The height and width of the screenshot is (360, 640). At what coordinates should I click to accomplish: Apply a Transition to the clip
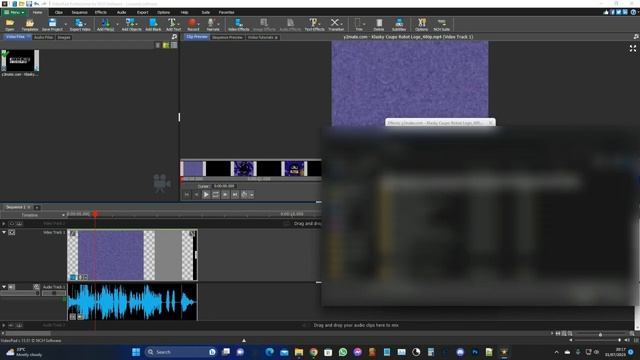click(336, 24)
